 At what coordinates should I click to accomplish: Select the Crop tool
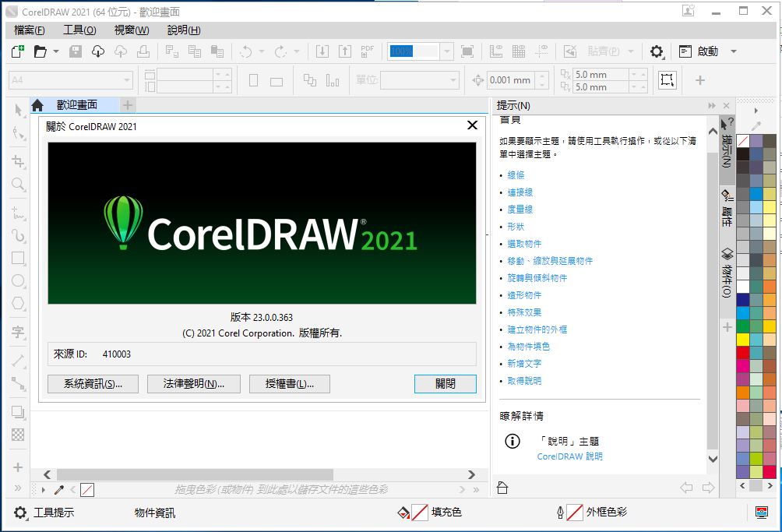19,161
